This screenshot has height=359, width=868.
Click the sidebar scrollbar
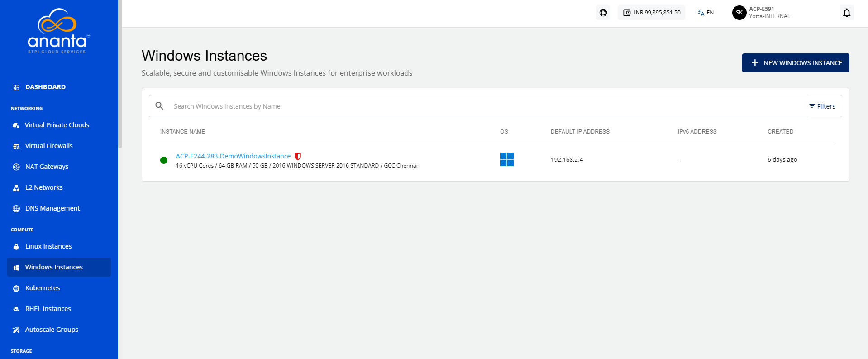pos(120,75)
